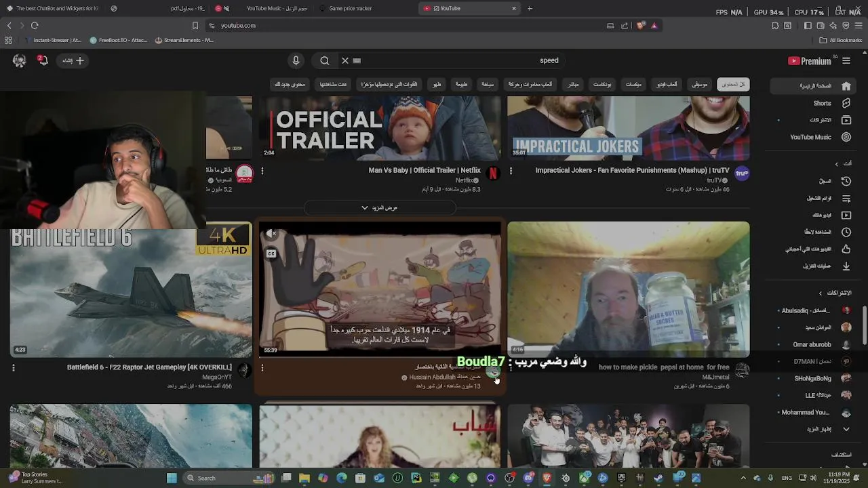
Task: Open Impractical Jokers Fan Favorite title
Action: click(632, 170)
